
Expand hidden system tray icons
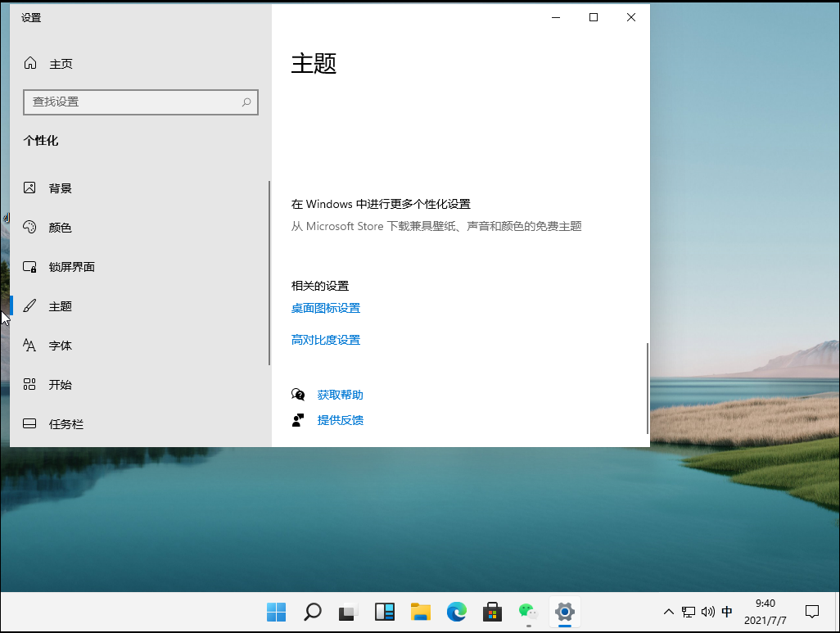pyautogui.click(x=669, y=612)
